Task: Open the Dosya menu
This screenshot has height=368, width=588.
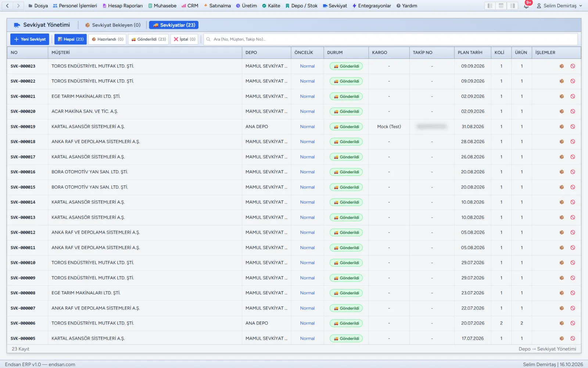Action: coord(38,6)
